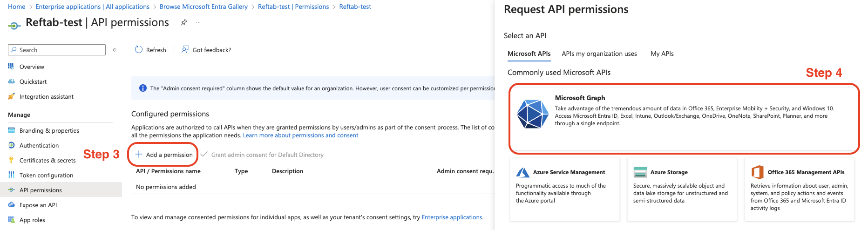Image resolution: width=868 pixels, height=230 pixels.
Task: Click the Office 365 logo icon
Action: tap(758, 172)
